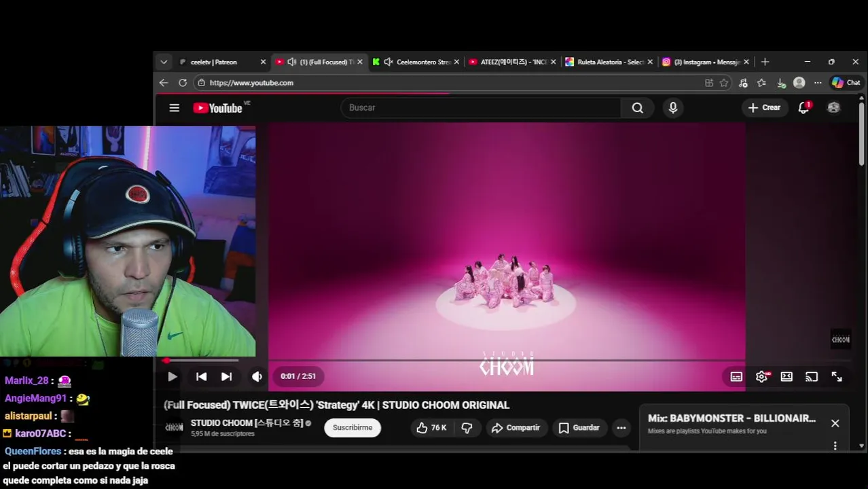Subscribe with Suscribirme button
The image size is (868, 489).
click(x=352, y=428)
